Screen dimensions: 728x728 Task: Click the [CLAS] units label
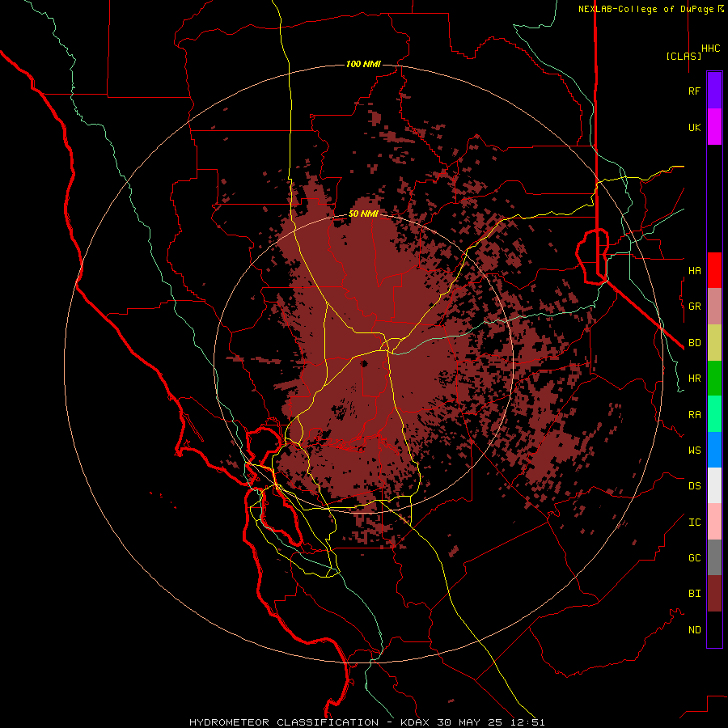tap(684, 56)
